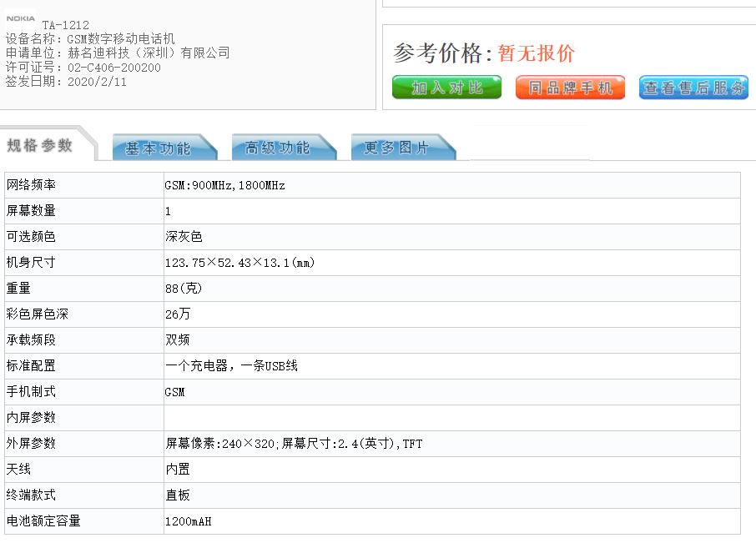Select the GSM:900MHz,1800MHz value cell
756x543 pixels.
point(224,185)
